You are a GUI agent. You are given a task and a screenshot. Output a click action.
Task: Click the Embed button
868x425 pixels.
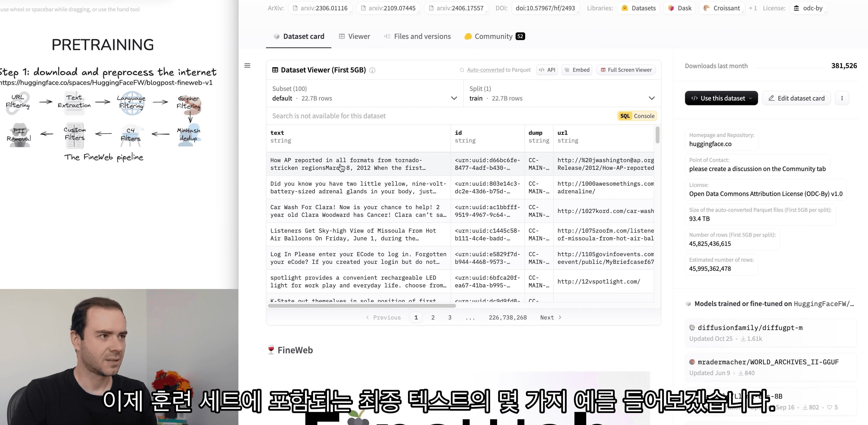(577, 70)
